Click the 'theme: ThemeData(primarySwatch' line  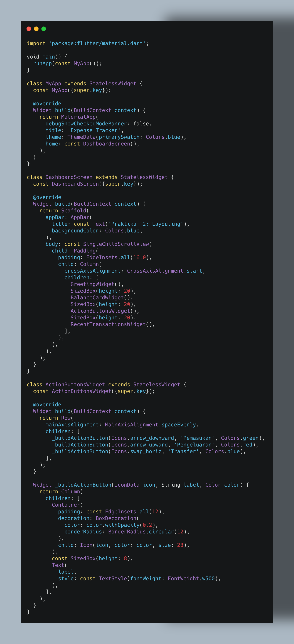coord(116,137)
